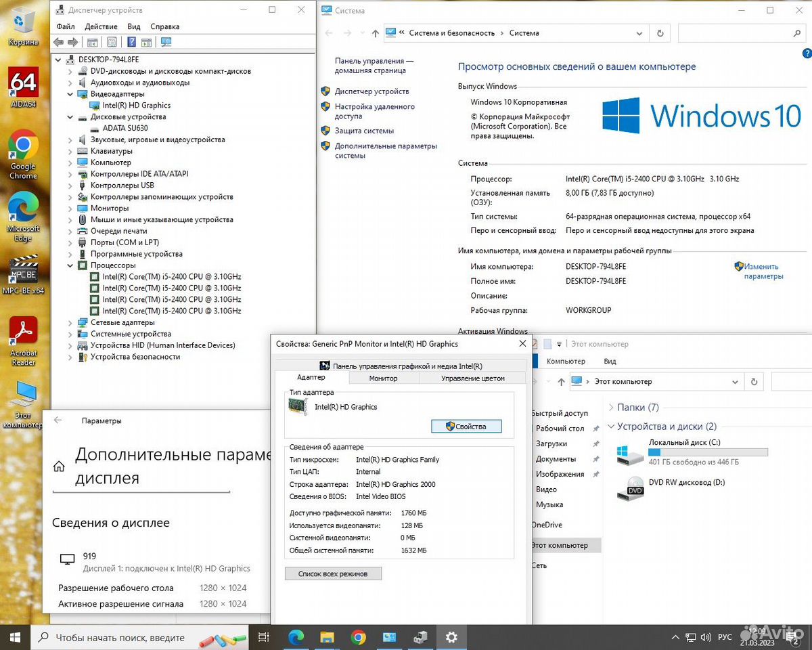This screenshot has width=812, height=650.
Task: Open Microsoft Edge desktop shortcut
Action: 23,217
